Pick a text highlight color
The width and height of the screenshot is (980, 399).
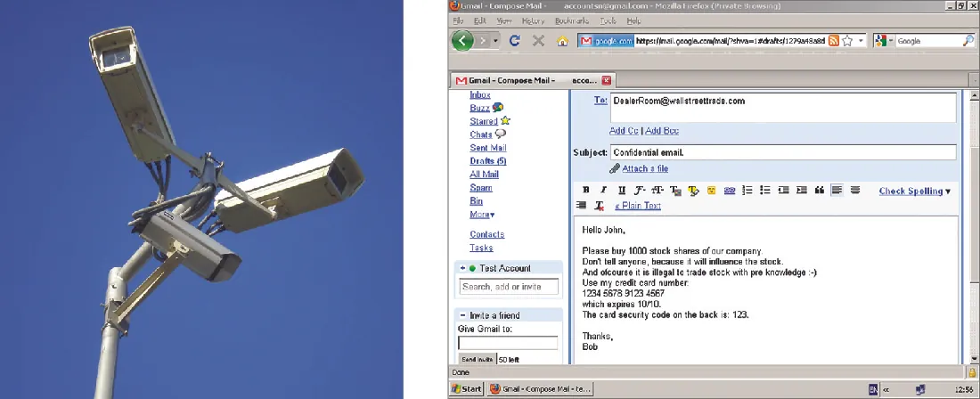coord(693,191)
